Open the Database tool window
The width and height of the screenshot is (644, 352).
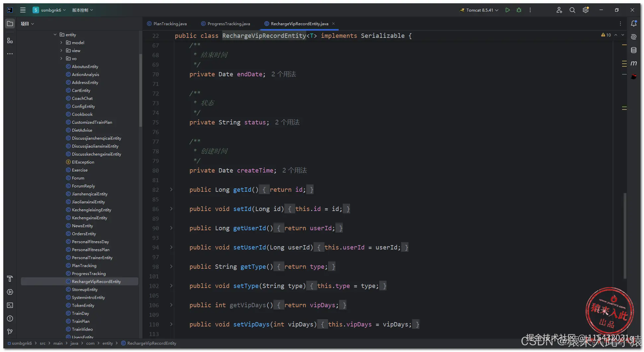[634, 50]
